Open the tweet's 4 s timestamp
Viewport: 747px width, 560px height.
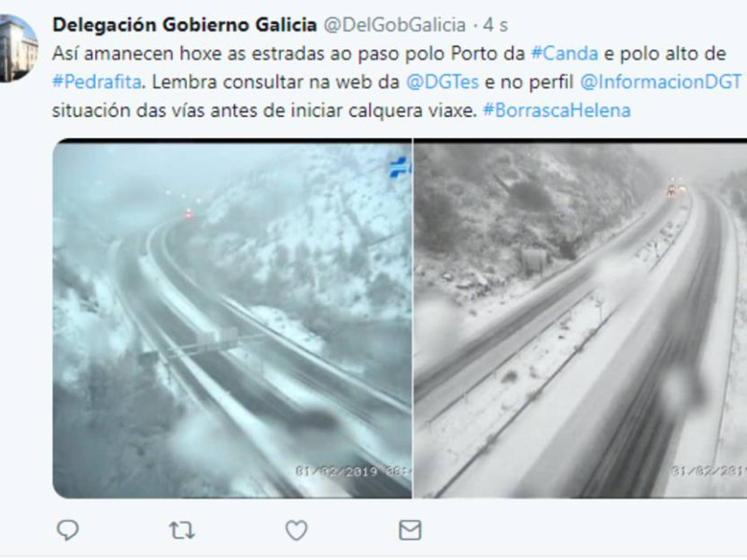495,25
